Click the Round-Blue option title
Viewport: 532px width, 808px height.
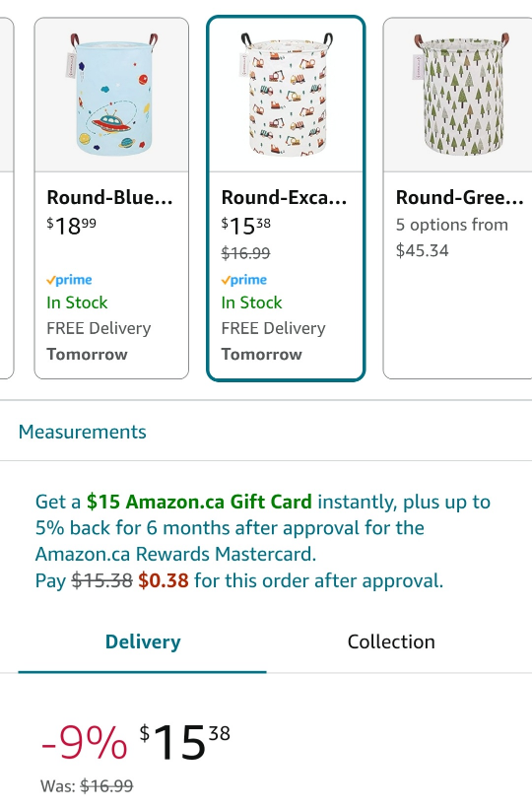[x=109, y=197]
